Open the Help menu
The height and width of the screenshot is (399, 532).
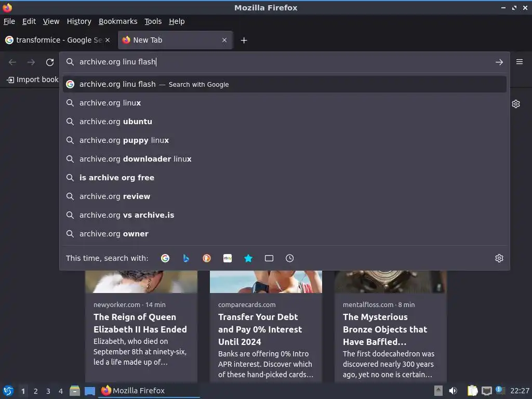tap(177, 21)
